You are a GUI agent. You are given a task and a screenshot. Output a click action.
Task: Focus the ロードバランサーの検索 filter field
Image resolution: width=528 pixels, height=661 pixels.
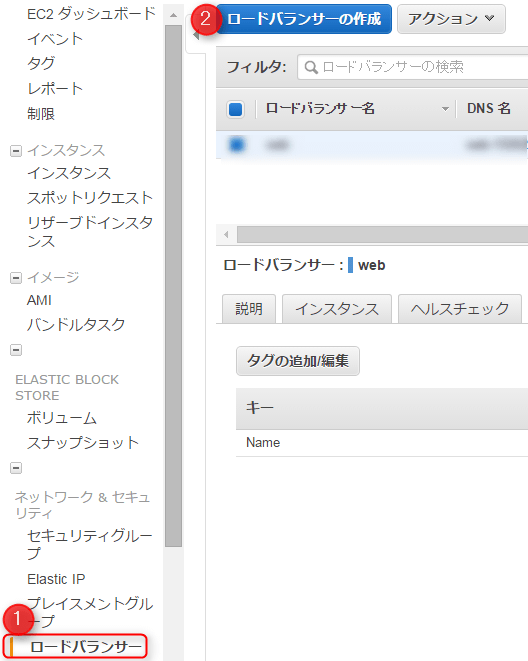coord(413,67)
